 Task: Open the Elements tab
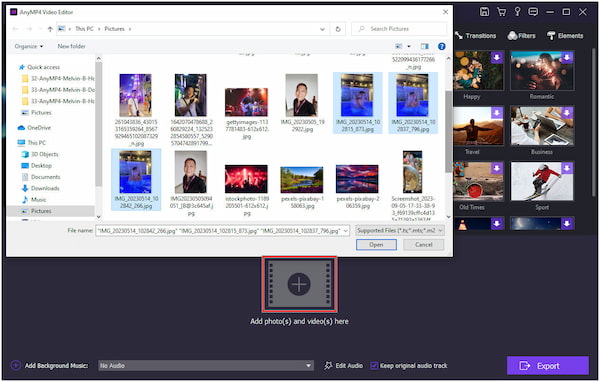pyautogui.click(x=565, y=36)
